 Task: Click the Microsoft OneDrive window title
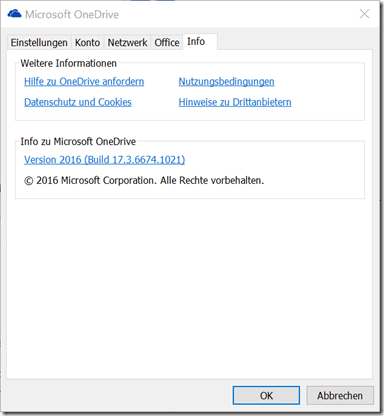tap(72, 14)
